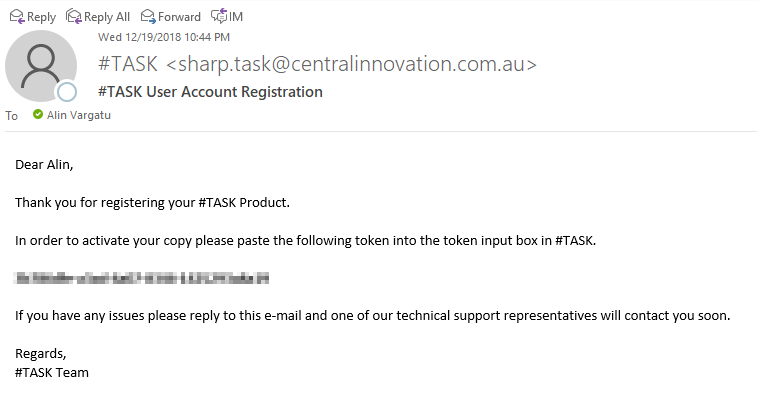Click the sharp.task@centralinnovation.com.au sender address
The image size is (757, 398).
click(351, 64)
